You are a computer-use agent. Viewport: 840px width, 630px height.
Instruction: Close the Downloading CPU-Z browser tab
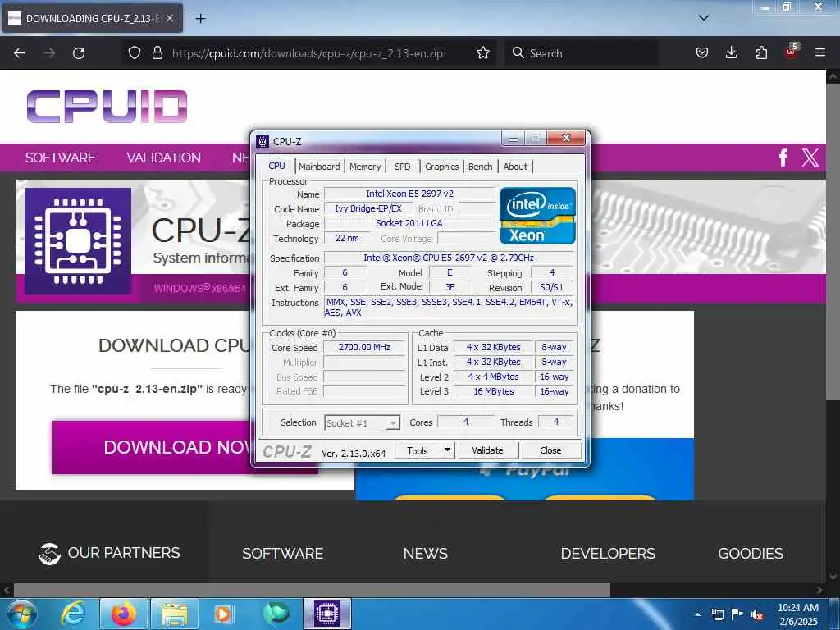170,18
